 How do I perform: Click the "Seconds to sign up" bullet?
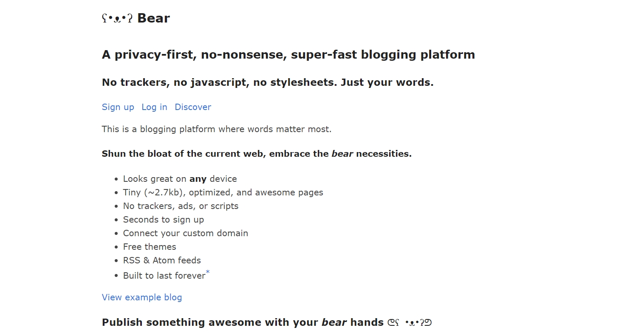(x=164, y=220)
